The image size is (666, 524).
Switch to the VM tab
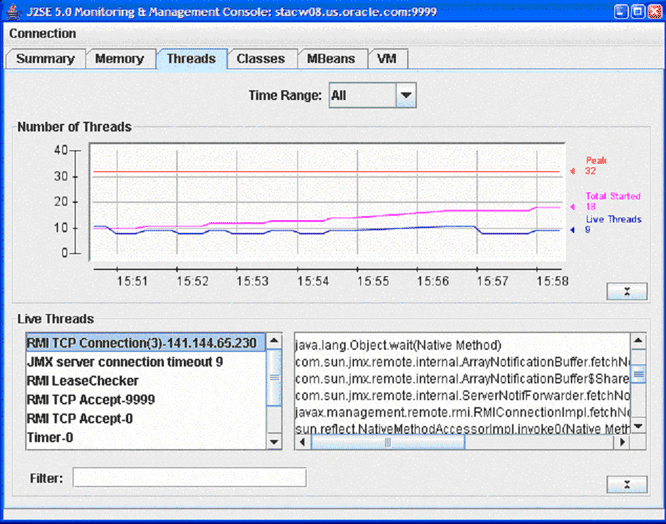[386, 59]
